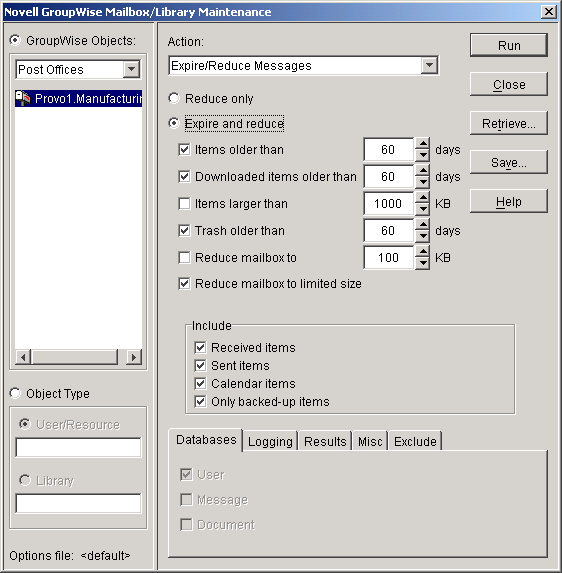This screenshot has height=573, width=562.
Task: Decrease Downloaded items older than days
Action: 422,182
